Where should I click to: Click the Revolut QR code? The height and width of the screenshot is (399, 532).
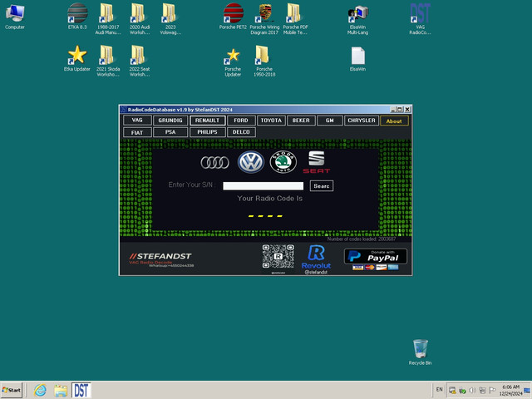278,257
